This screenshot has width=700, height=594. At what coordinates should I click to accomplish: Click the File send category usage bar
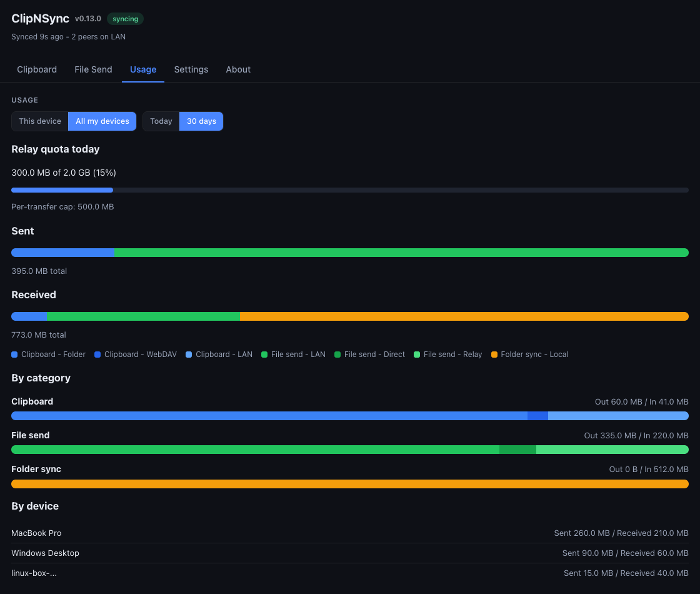point(349,450)
